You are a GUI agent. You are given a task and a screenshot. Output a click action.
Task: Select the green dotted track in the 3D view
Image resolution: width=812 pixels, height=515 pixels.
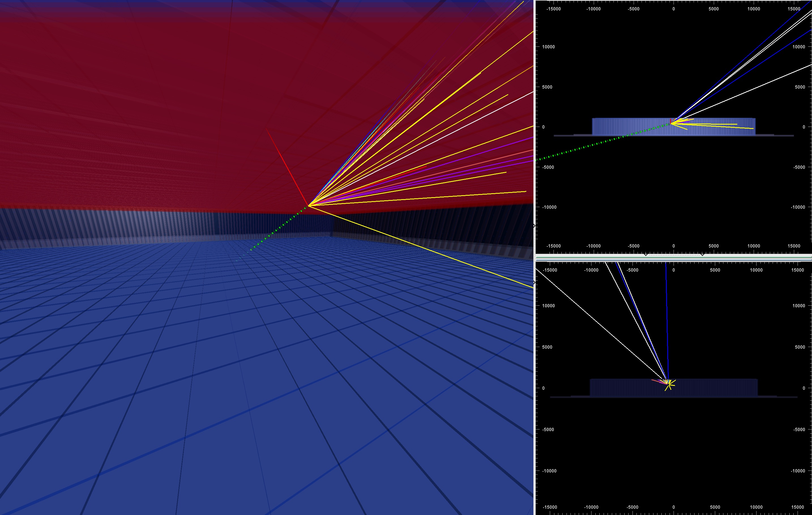pos(272,233)
